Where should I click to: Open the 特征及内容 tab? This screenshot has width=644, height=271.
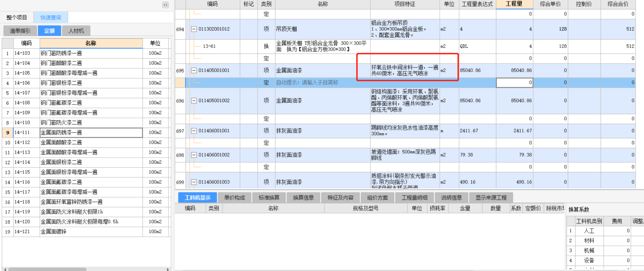coord(341,198)
